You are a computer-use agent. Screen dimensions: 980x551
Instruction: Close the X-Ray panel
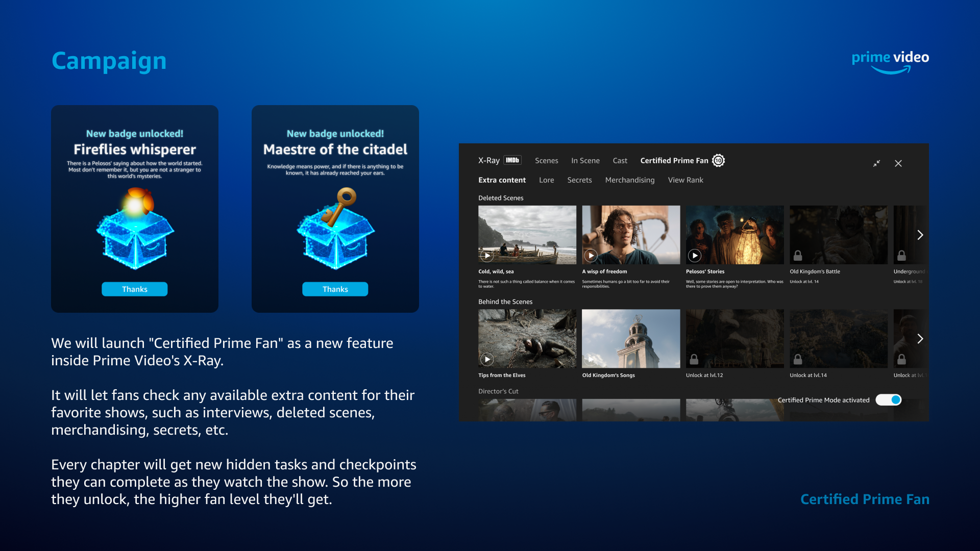tap(898, 163)
